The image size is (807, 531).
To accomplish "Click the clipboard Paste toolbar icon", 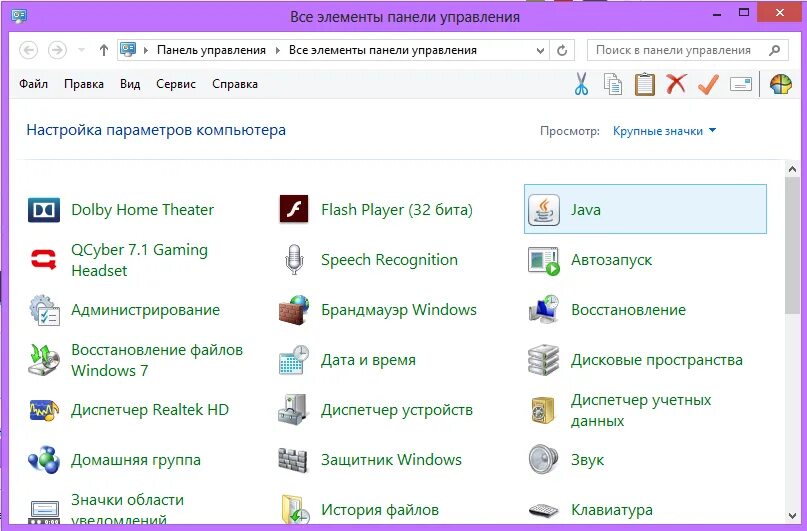I will [x=644, y=84].
